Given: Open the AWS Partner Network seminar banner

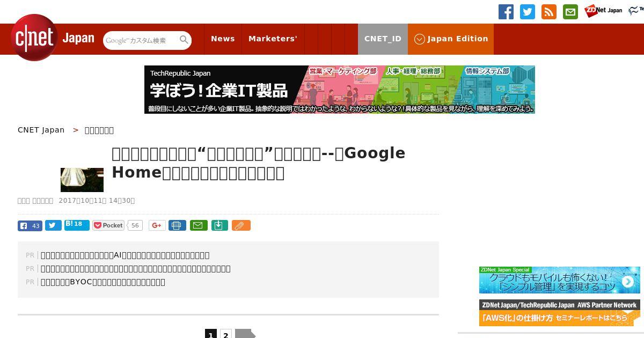Looking at the screenshot, I should pyautogui.click(x=560, y=313).
